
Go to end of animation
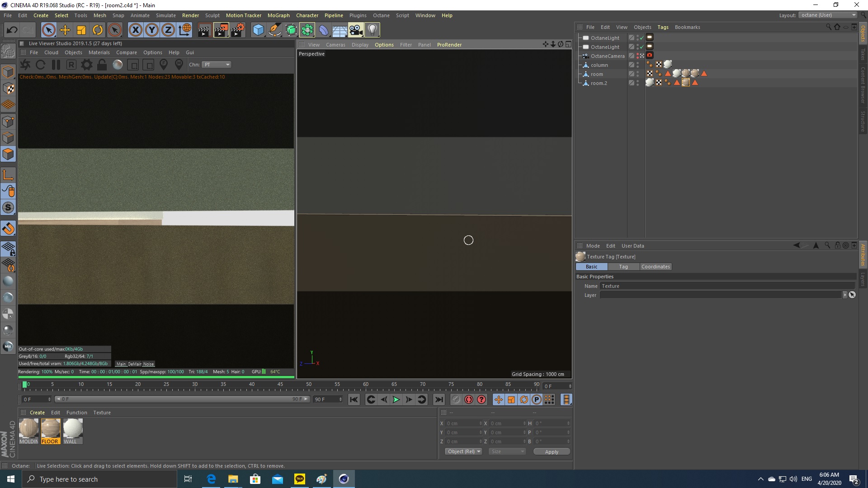point(439,399)
